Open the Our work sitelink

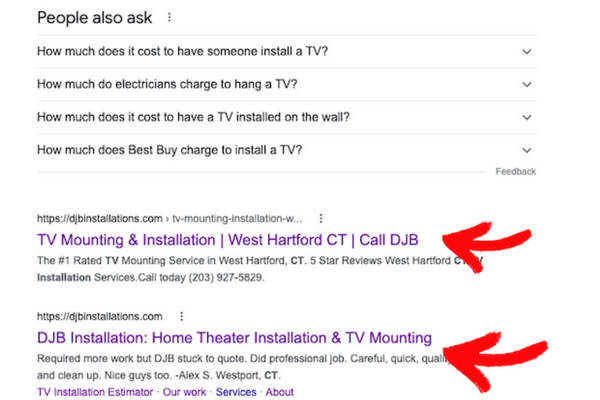184,392
